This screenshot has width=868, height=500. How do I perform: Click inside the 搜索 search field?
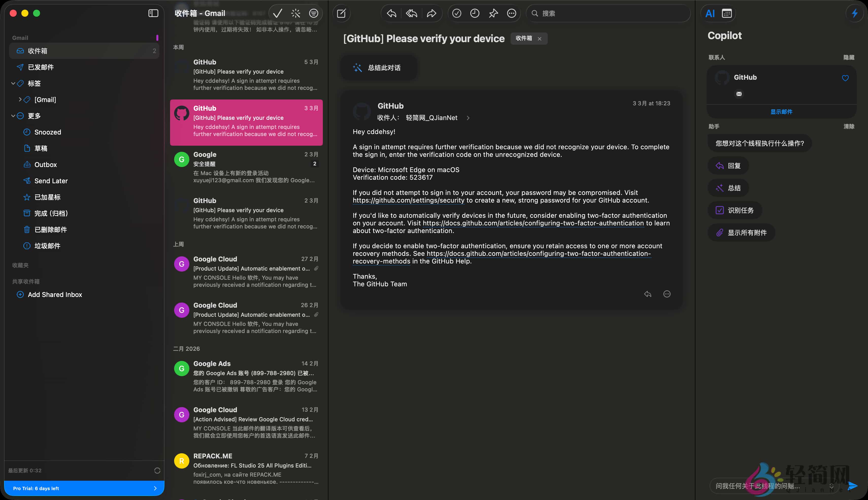(608, 13)
